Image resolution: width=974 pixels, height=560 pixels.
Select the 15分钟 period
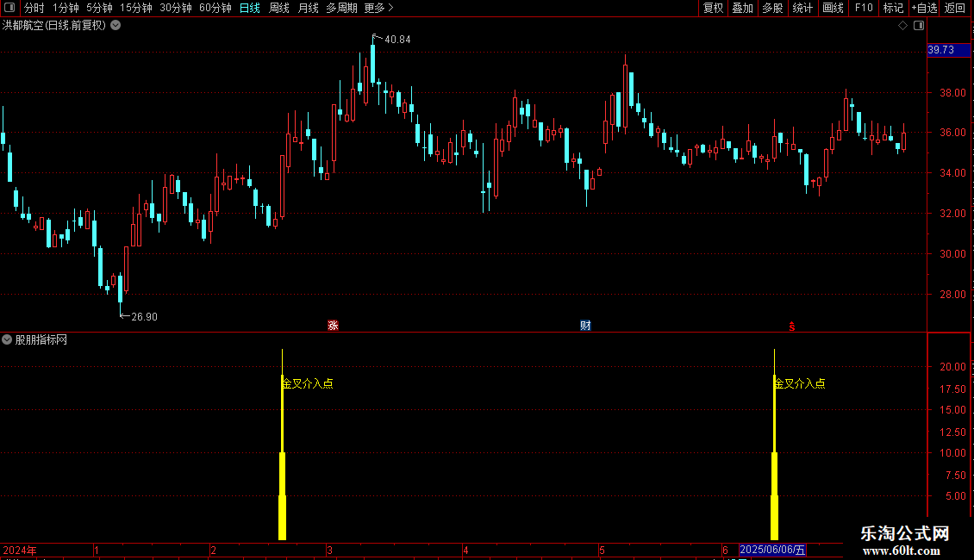click(135, 8)
